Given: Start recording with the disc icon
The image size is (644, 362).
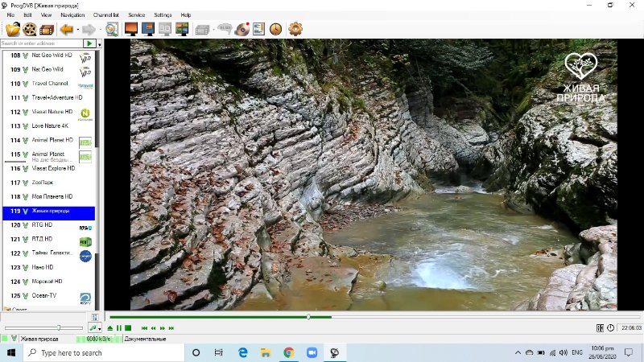Looking at the screenshot, I should [x=242, y=29].
